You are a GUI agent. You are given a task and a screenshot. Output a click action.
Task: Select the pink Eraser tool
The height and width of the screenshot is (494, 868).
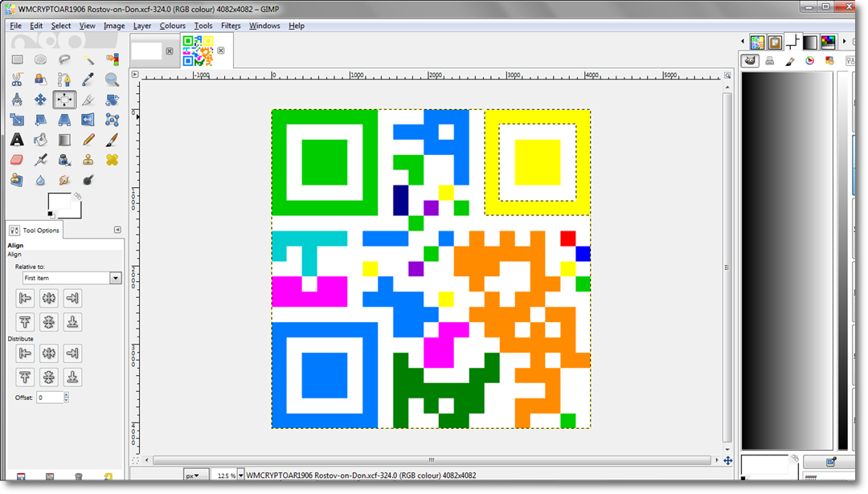click(17, 160)
